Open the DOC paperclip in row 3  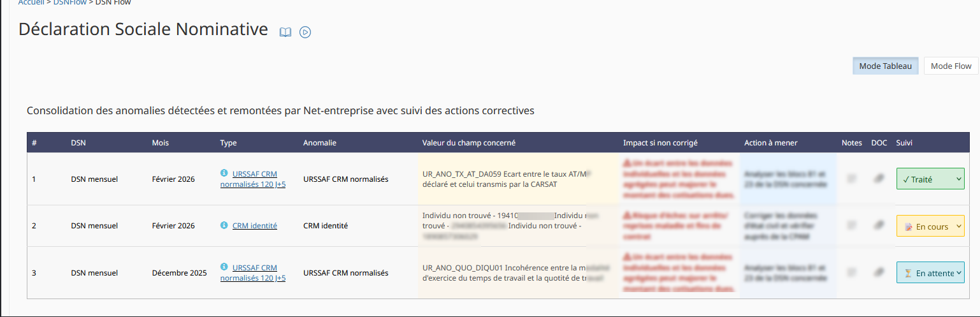[879, 272]
